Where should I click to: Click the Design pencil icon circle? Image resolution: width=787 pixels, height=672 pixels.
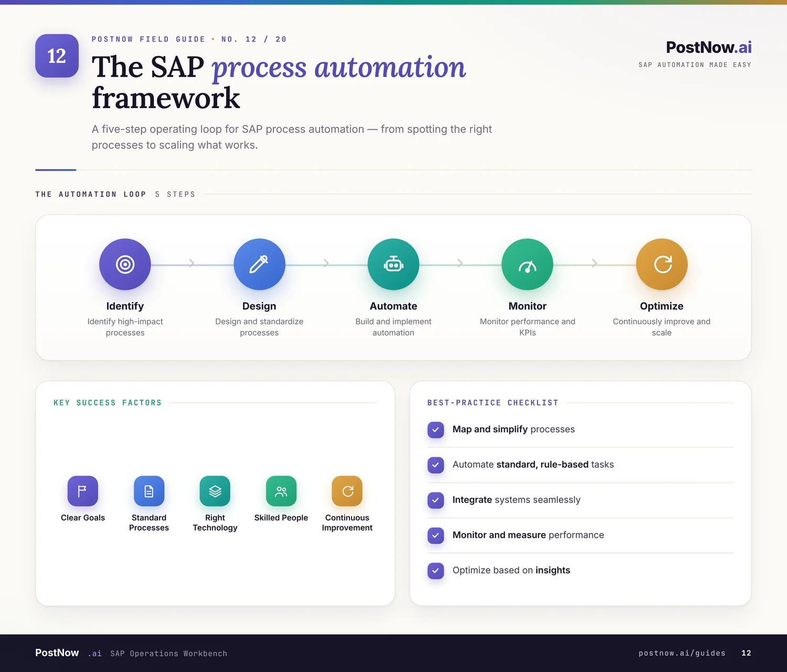(x=259, y=264)
